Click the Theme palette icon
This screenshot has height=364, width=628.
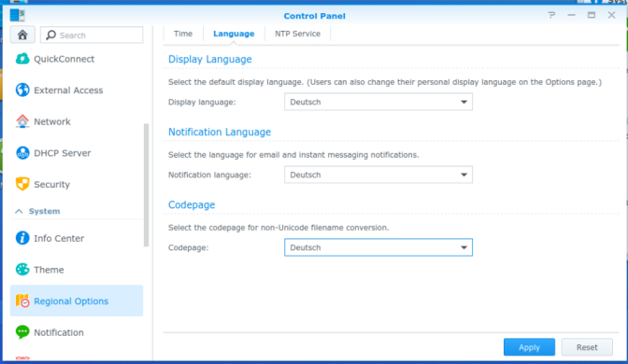click(x=22, y=270)
